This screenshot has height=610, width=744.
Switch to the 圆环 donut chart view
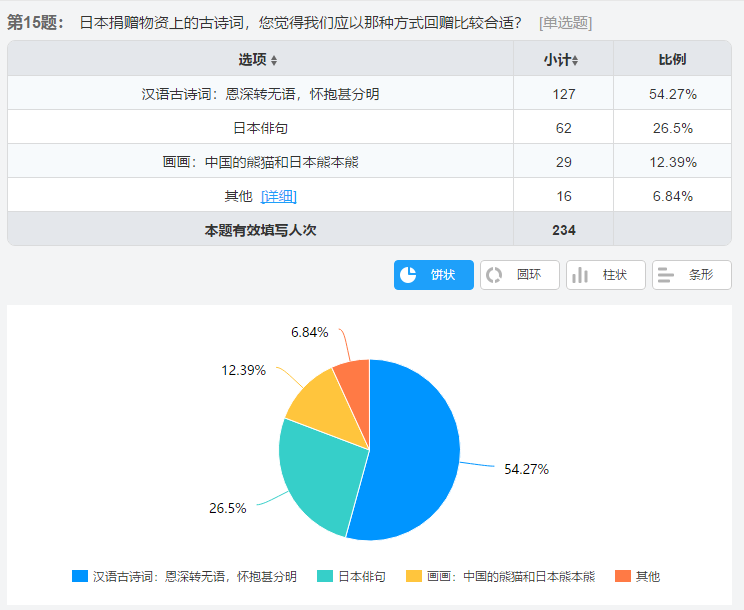[x=520, y=275]
